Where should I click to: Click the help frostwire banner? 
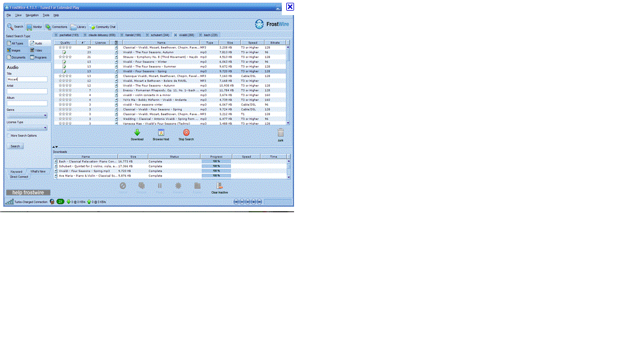28,193
